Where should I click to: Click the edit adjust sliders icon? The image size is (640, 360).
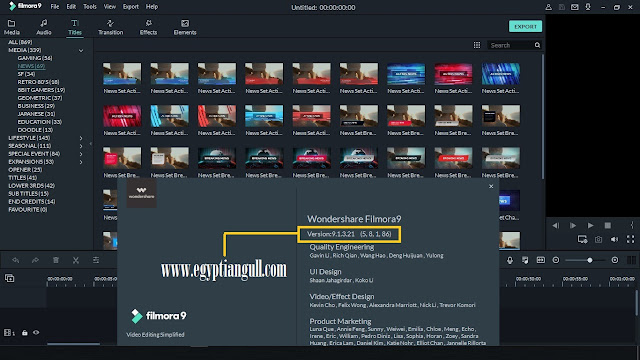coord(96,260)
